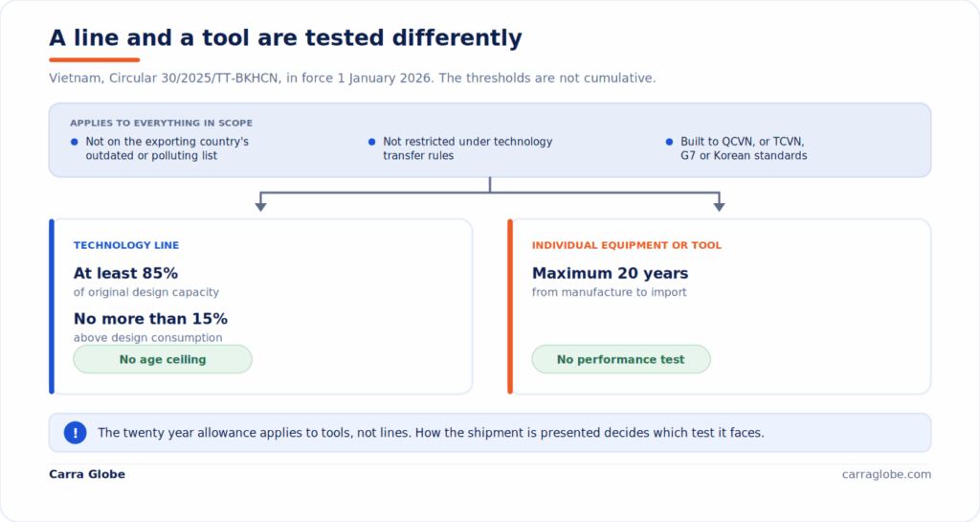Open the carraglobe.com link

click(886, 474)
